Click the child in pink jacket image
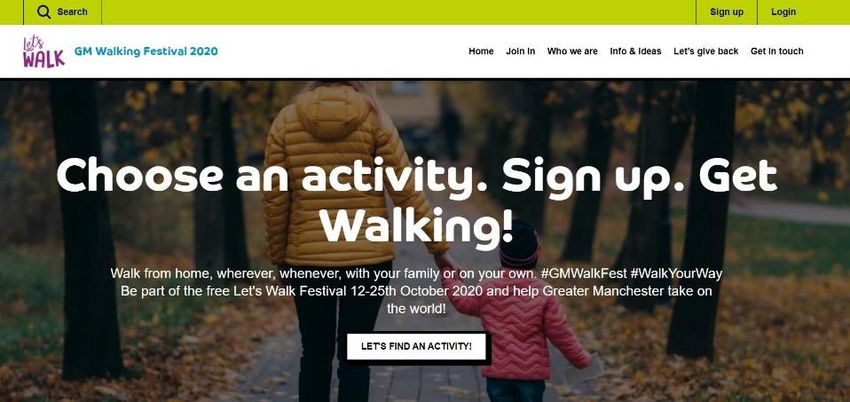 coord(518,309)
